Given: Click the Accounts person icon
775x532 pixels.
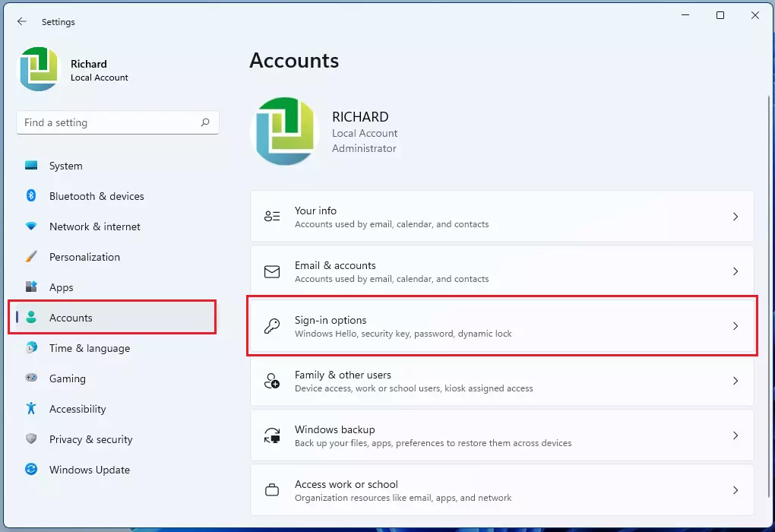Looking at the screenshot, I should tap(31, 318).
